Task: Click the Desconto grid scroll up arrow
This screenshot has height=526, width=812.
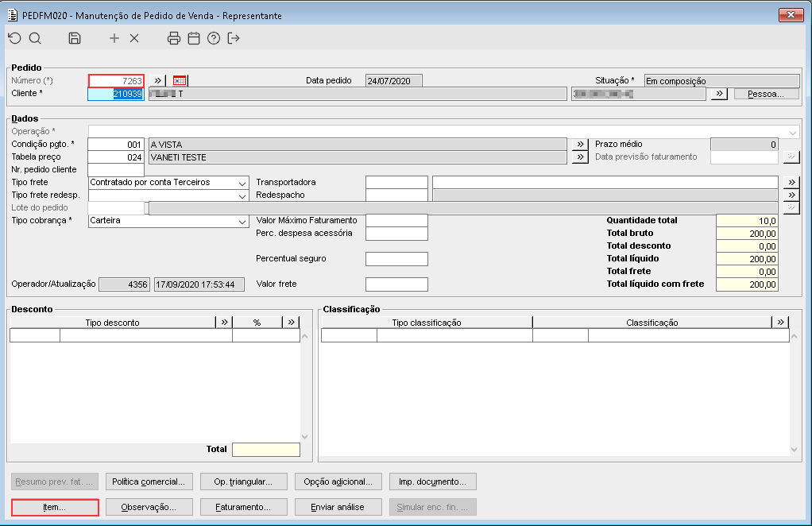Action: click(304, 337)
